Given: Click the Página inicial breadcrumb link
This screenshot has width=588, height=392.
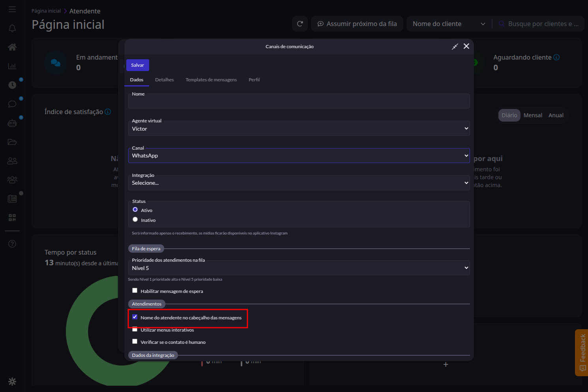Looking at the screenshot, I should coord(46,11).
